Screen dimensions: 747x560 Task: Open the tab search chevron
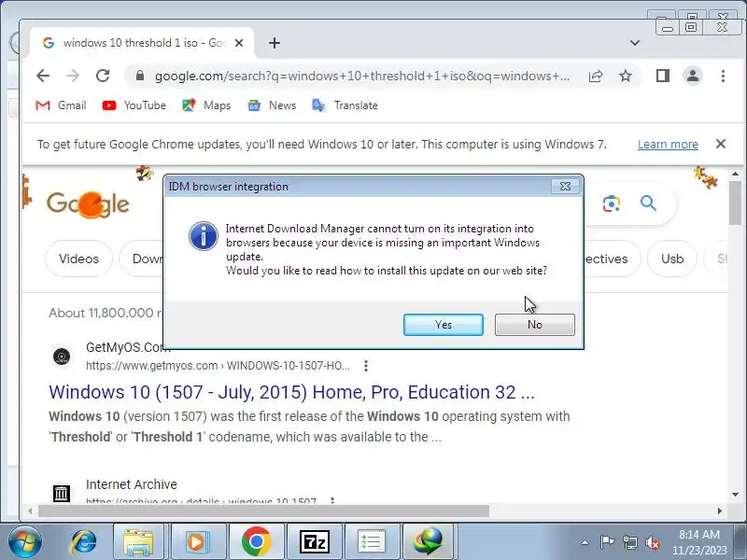click(x=635, y=43)
